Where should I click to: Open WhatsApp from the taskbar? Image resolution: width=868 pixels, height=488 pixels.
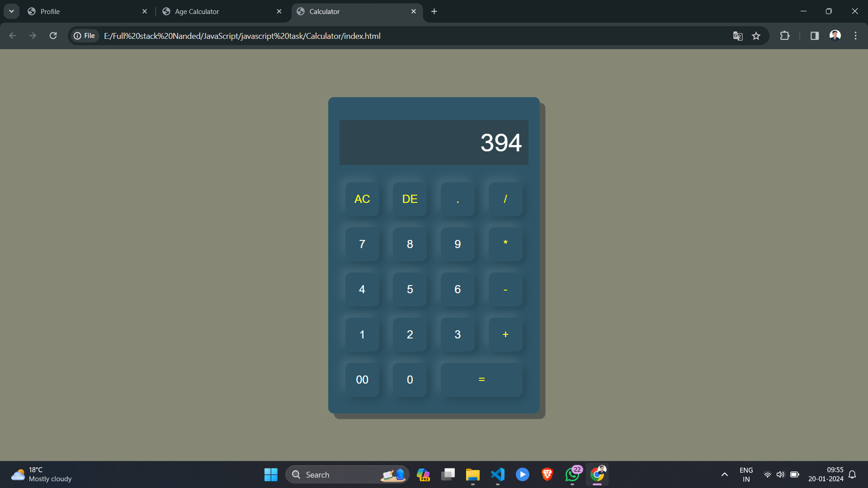coord(572,474)
